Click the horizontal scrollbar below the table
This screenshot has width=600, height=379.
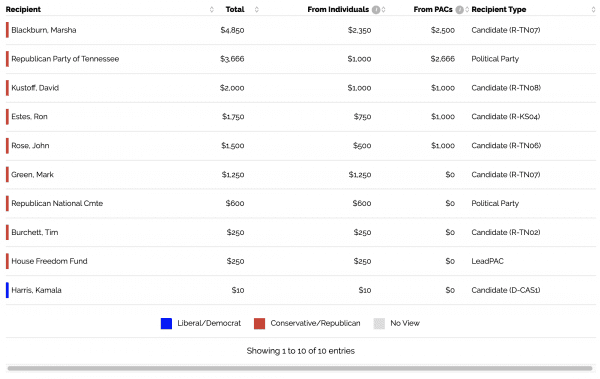click(300, 368)
